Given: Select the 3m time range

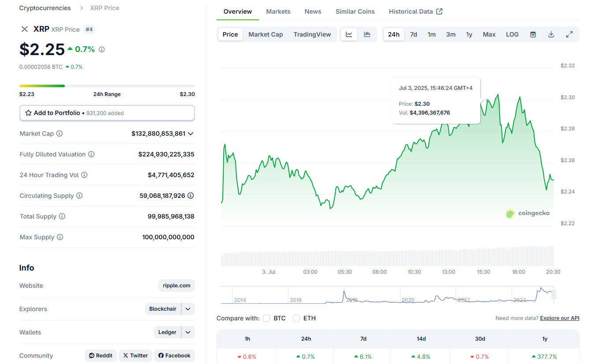Looking at the screenshot, I should pos(451,34).
